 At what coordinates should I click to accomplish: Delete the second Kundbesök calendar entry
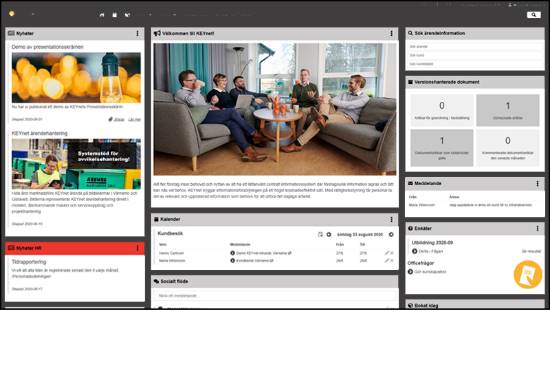392,261
